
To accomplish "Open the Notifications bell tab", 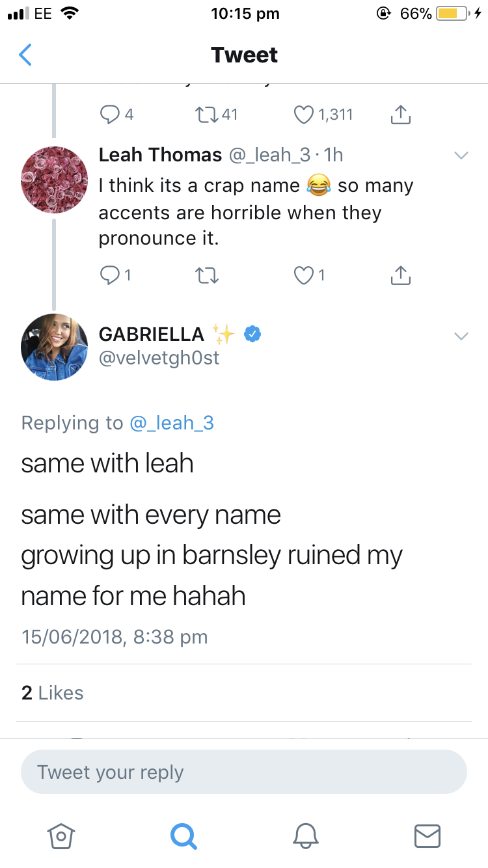I will [305, 835].
